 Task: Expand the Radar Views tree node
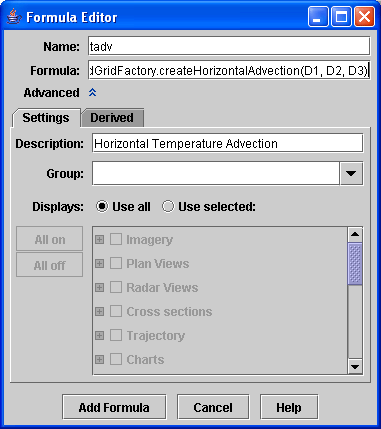click(x=99, y=287)
